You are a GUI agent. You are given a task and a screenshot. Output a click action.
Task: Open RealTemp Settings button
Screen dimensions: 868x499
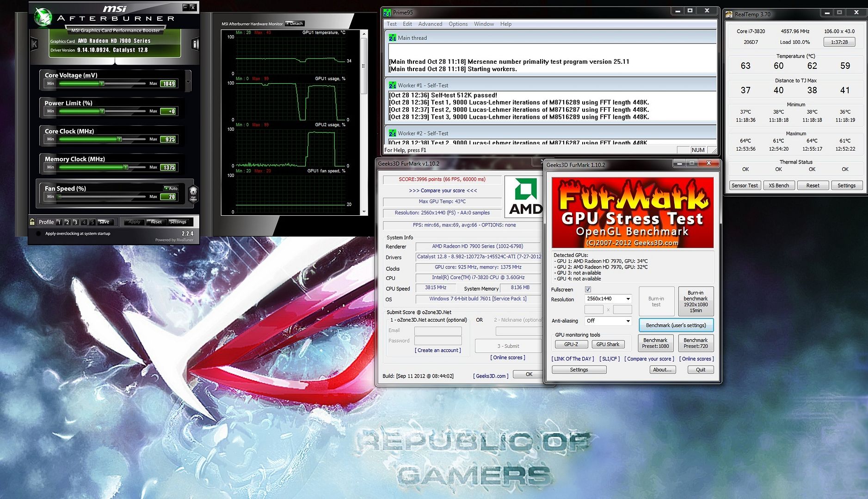point(846,185)
